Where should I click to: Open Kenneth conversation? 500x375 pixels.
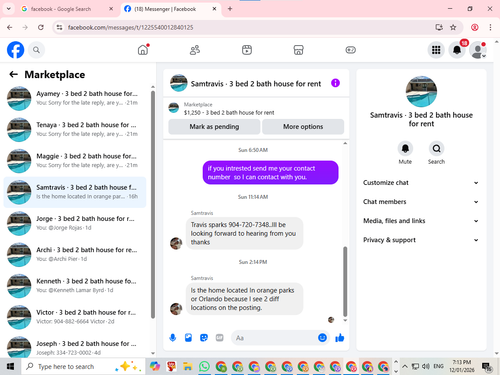point(75,286)
